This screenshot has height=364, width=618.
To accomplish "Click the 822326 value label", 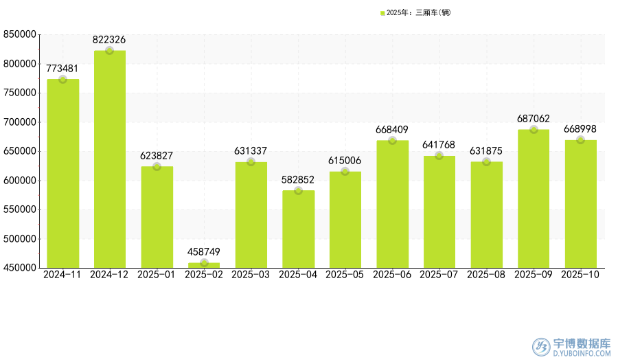I will click(x=109, y=40).
